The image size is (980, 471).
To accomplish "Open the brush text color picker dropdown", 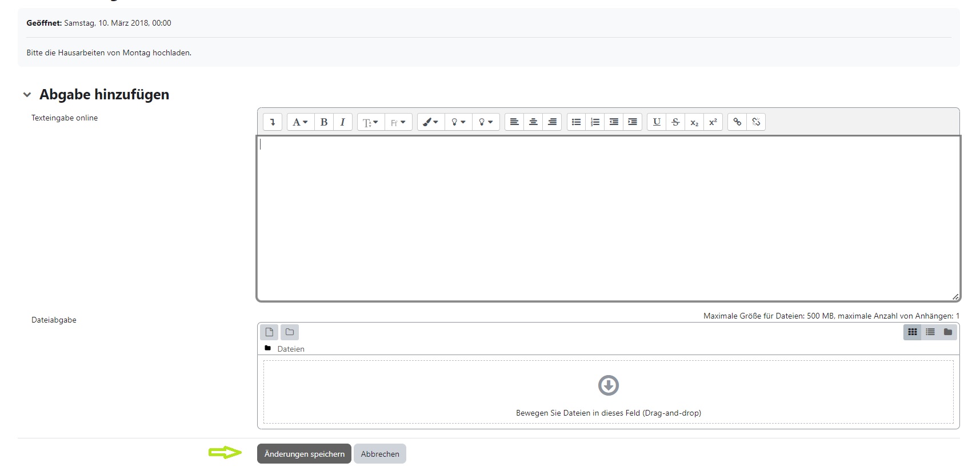I will [x=430, y=122].
